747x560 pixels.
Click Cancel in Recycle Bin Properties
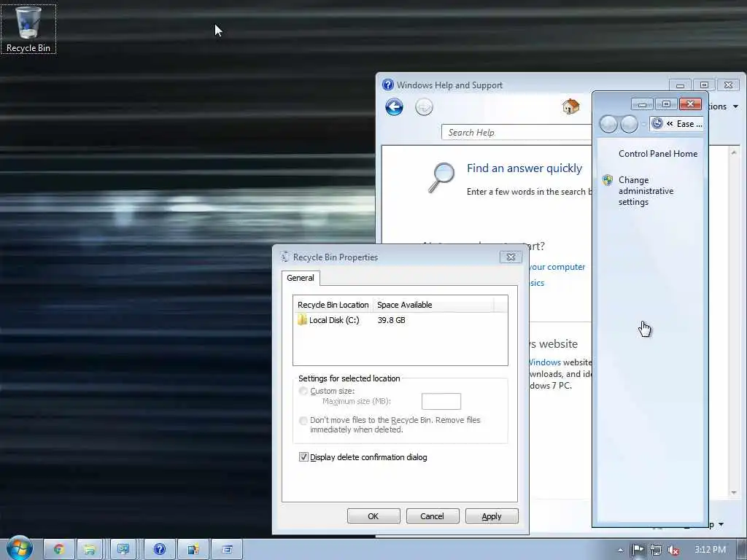[x=432, y=516]
